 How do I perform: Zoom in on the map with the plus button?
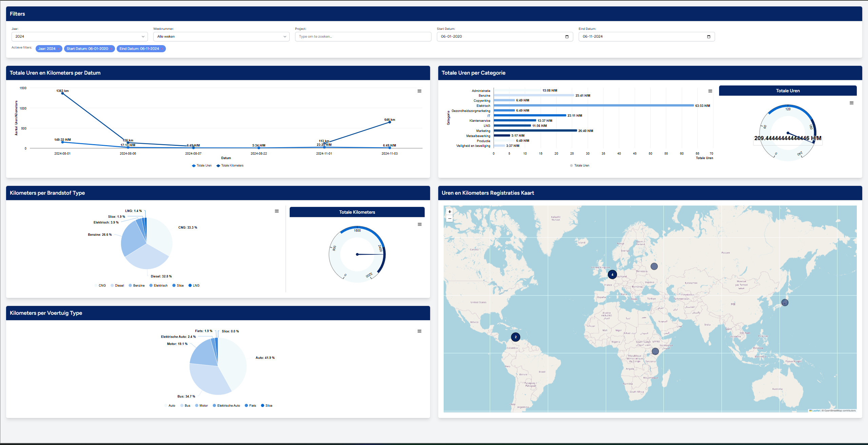449,211
